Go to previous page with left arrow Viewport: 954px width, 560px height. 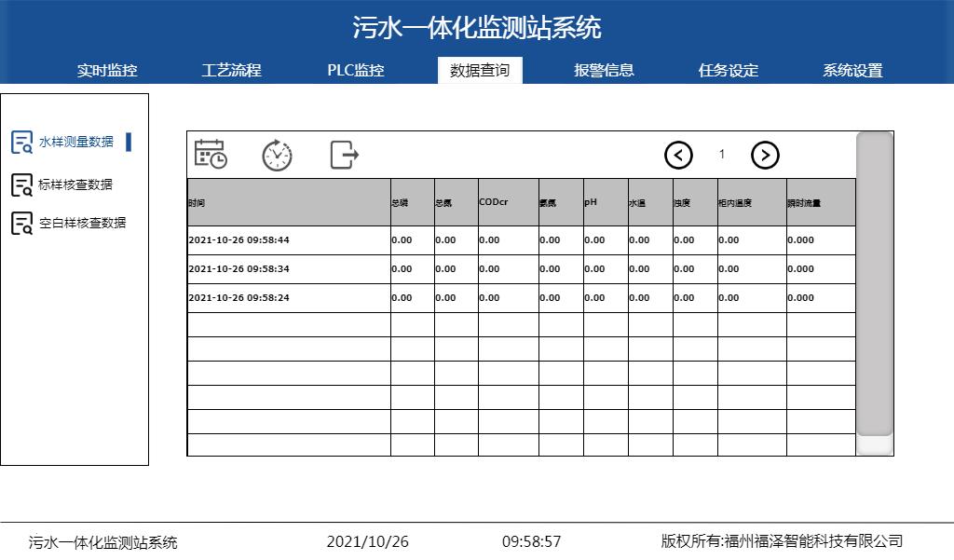678,155
